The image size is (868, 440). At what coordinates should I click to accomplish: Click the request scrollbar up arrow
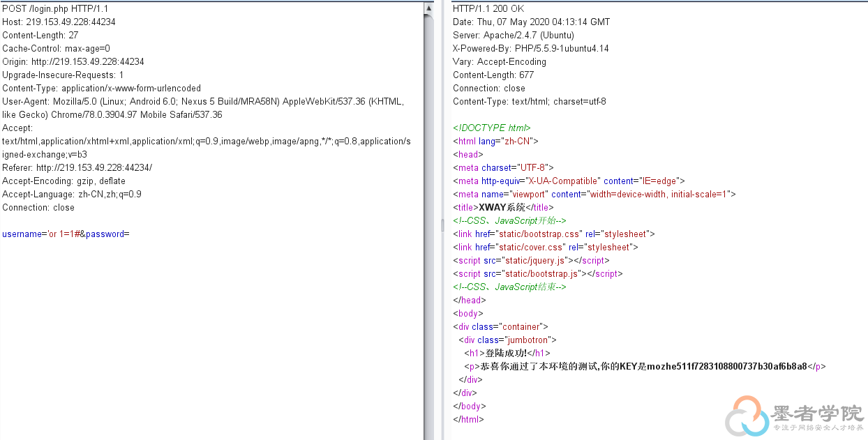coord(428,8)
